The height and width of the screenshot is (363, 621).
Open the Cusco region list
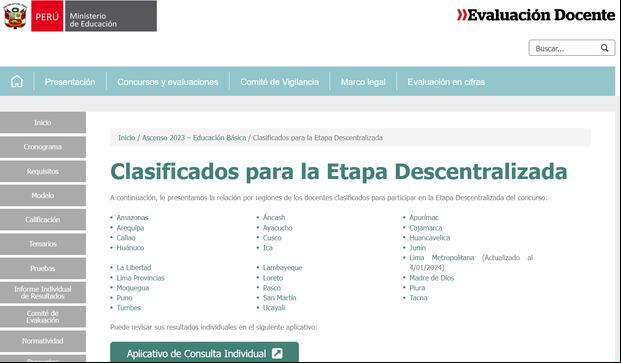tap(272, 238)
